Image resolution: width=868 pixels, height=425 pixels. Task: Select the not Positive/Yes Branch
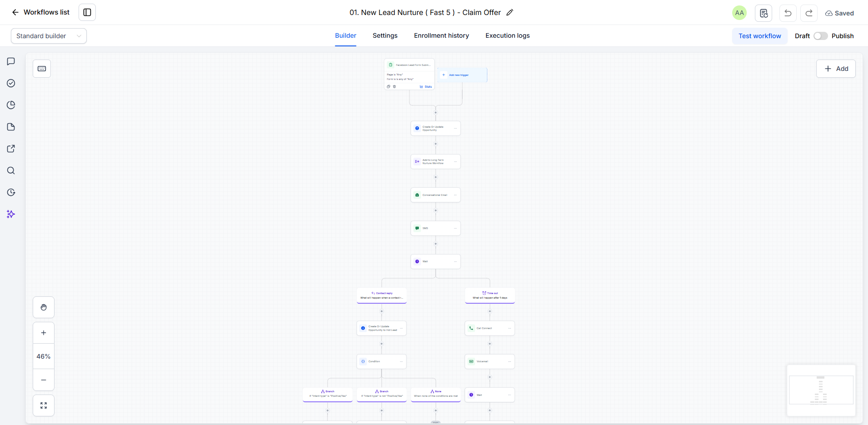382,394
